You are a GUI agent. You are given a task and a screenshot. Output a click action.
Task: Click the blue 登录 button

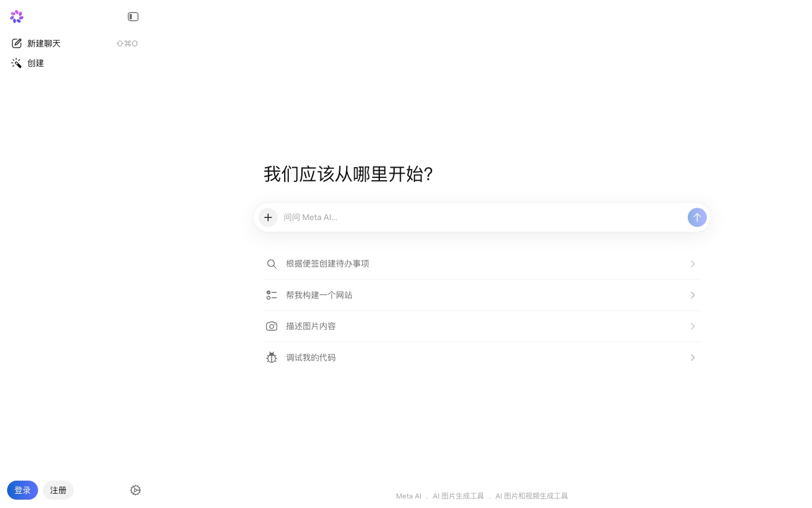point(23,490)
